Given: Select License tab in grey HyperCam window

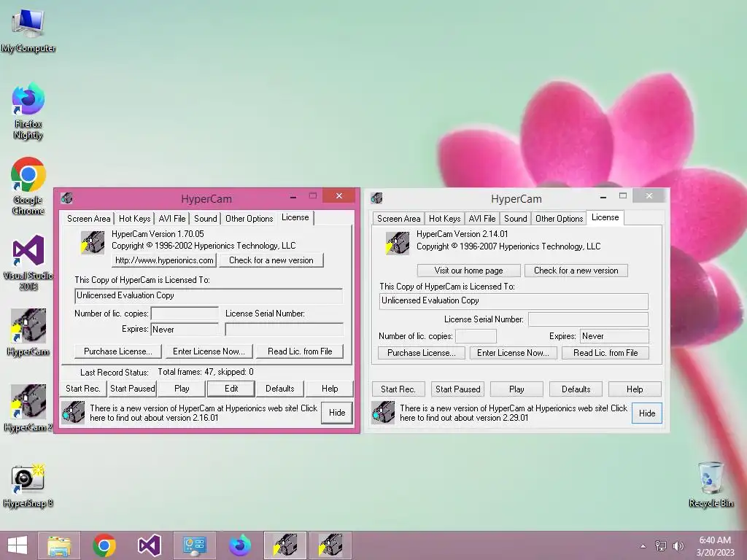Looking at the screenshot, I should [605, 217].
